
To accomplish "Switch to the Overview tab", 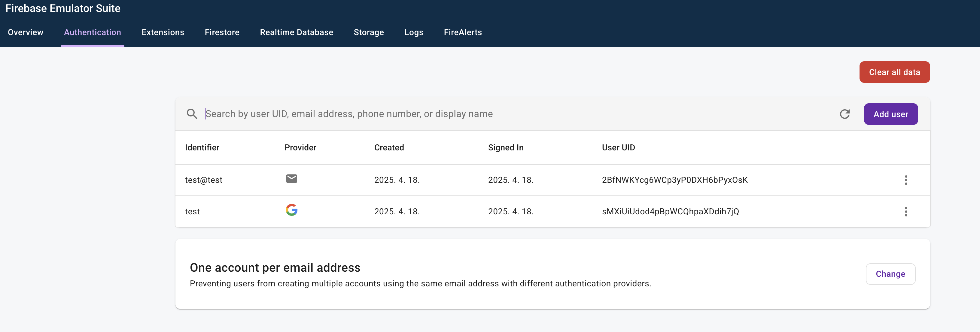I will tap(26, 32).
